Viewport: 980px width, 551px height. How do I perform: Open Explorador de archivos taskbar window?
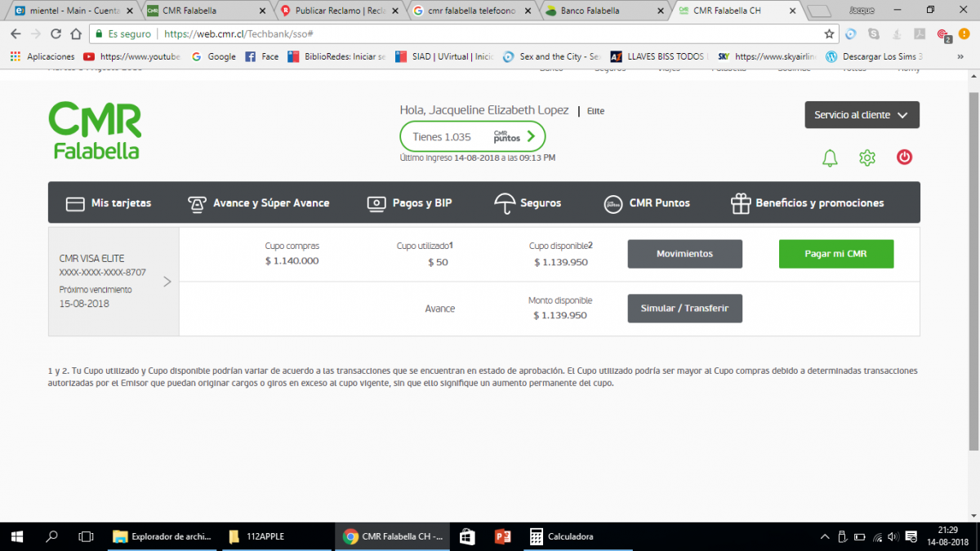click(163, 536)
